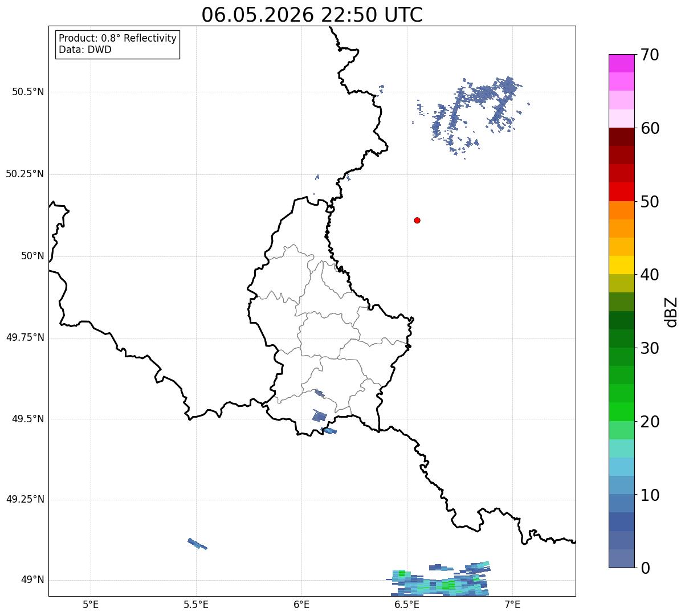Image resolution: width=685 pixels, height=616 pixels.
Task: Click the 7°E longitude tick label
Action: point(513,604)
